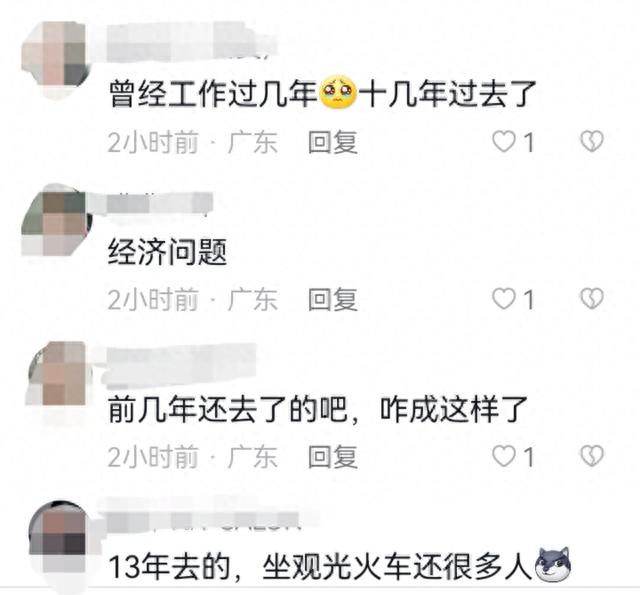Select the comment text '13年去的，坐观光火车还很多人'
The height and width of the screenshot is (595, 640).
[321, 566]
